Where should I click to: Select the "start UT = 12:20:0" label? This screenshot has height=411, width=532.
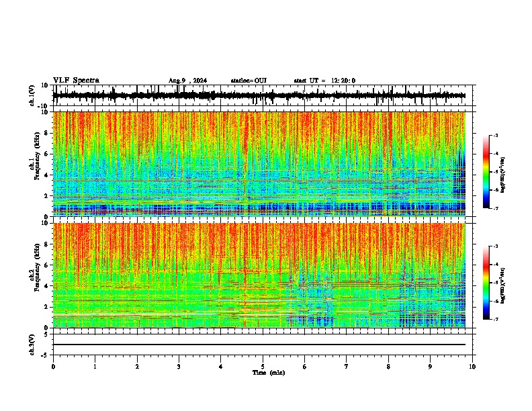tap(324, 81)
